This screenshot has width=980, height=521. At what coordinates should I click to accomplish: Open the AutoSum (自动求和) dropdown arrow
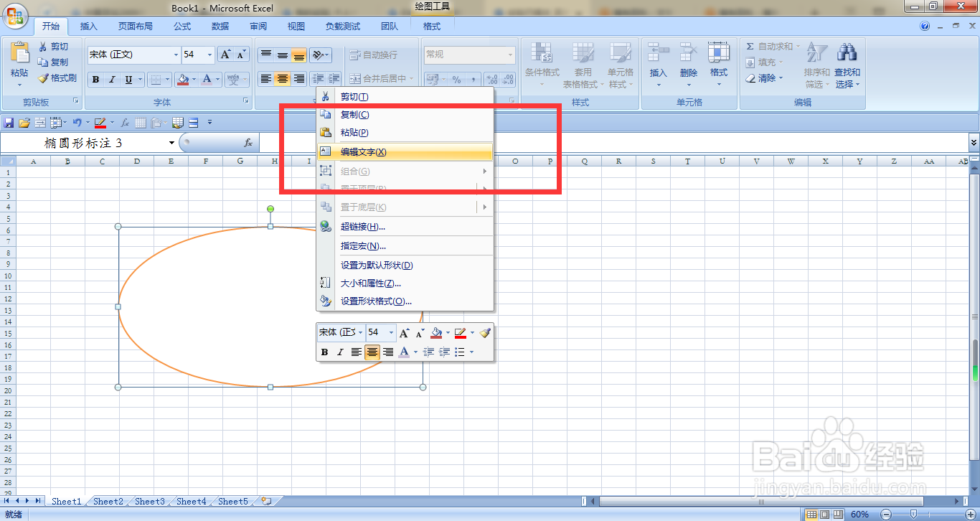click(798, 47)
